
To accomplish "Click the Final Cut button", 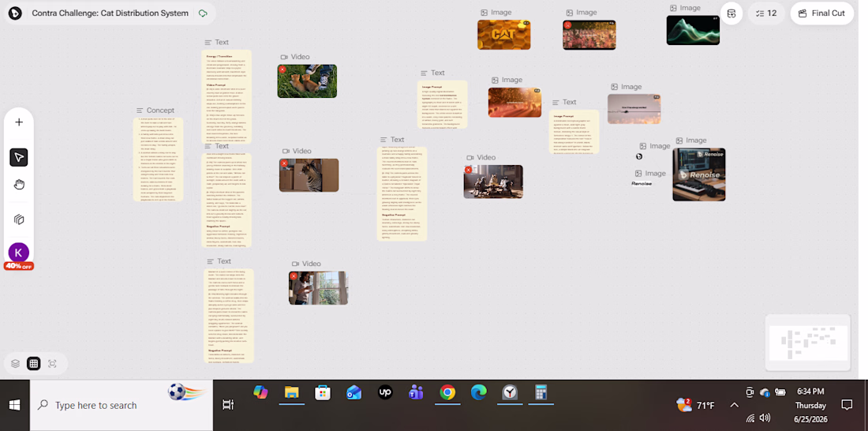I will (821, 13).
